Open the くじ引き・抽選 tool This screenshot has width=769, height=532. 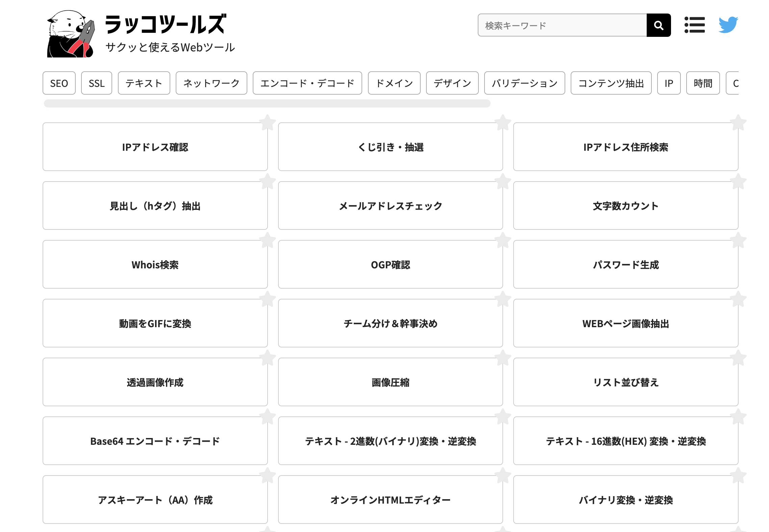click(x=391, y=147)
